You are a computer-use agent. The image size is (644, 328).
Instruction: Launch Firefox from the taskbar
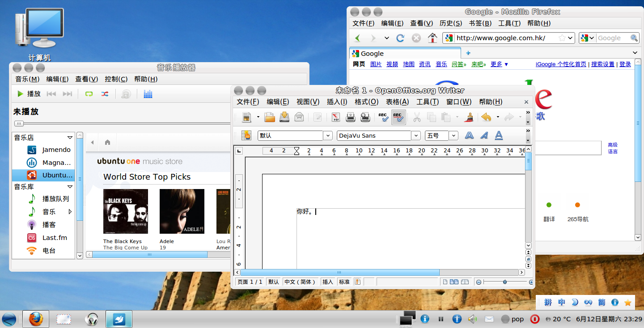tap(36, 319)
